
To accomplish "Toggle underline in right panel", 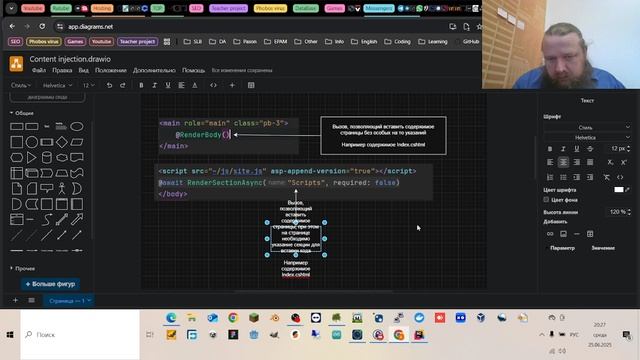I will click(x=577, y=149).
